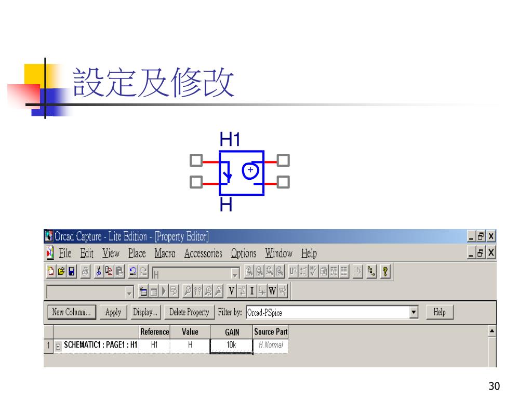The width and height of the screenshot is (532, 399).
Task: Cut with the scissors icon
Action: pos(99,271)
